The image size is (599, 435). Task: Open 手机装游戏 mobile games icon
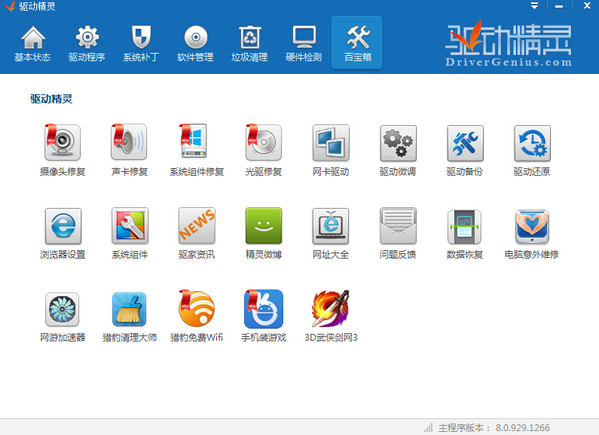tap(264, 309)
